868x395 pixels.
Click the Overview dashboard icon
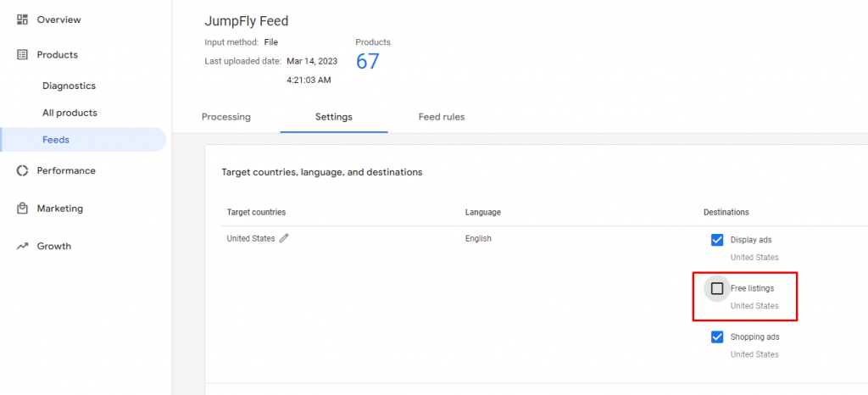pyautogui.click(x=23, y=19)
